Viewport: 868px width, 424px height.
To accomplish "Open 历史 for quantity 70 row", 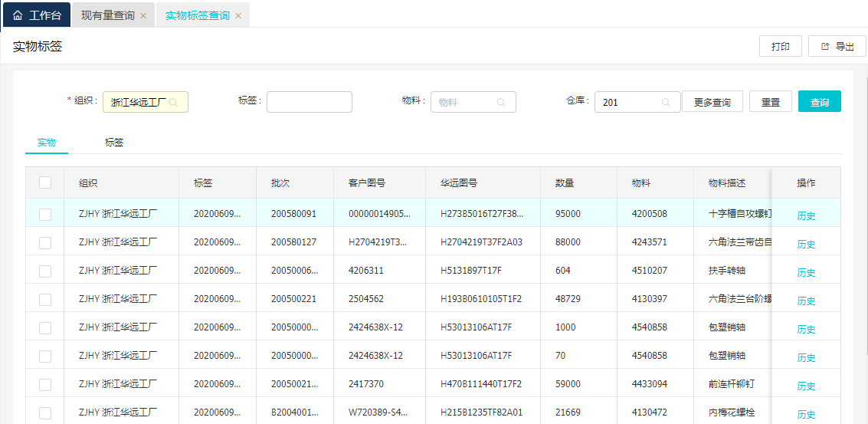I will [806, 358].
